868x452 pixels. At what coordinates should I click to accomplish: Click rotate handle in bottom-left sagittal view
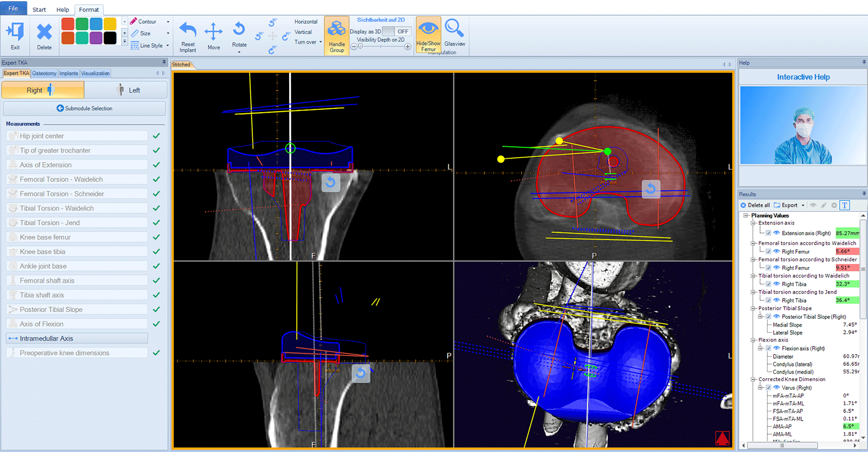[x=361, y=373]
